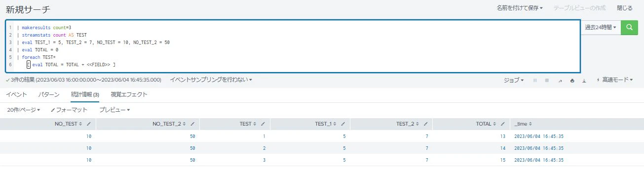Click the NO_TEST_2 value 50 in TOTAL 14 row
This screenshot has width=644, height=178.
tap(192, 148)
